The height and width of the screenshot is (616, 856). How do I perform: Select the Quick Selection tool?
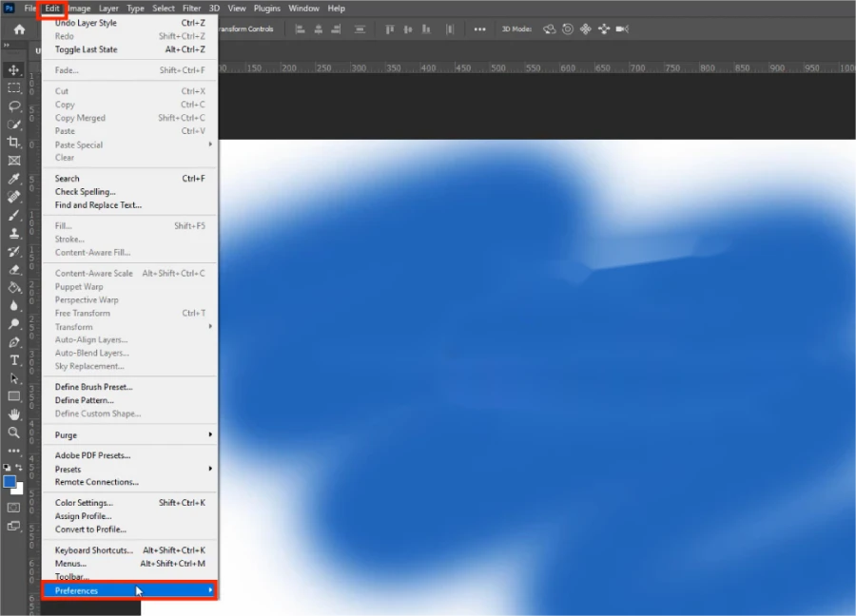[x=13, y=125]
